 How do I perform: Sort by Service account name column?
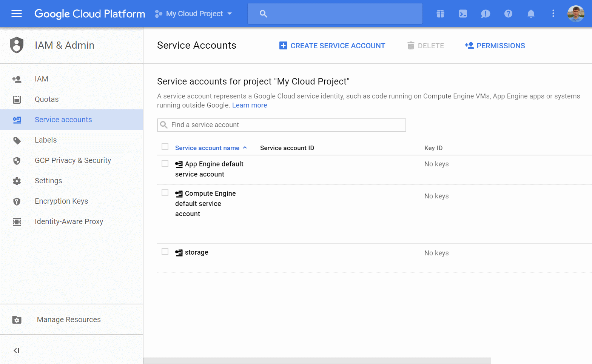[x=207, y=148]
